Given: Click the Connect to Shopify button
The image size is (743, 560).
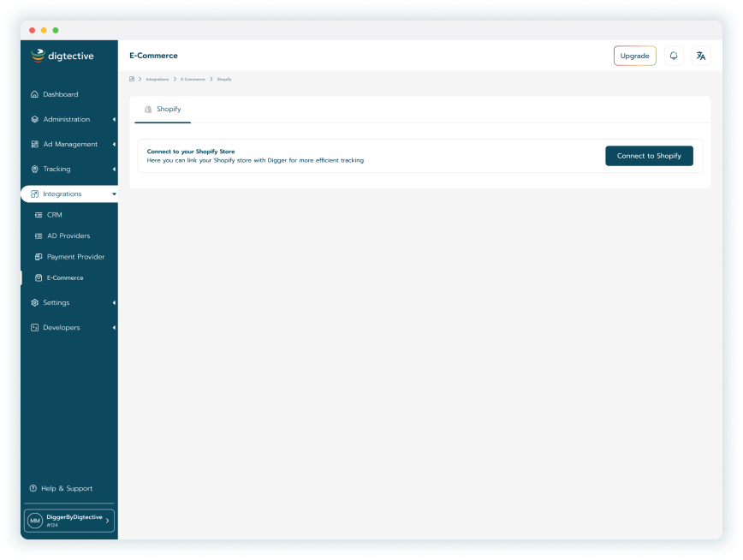Looking at the screenshot, I should point(649,156).
